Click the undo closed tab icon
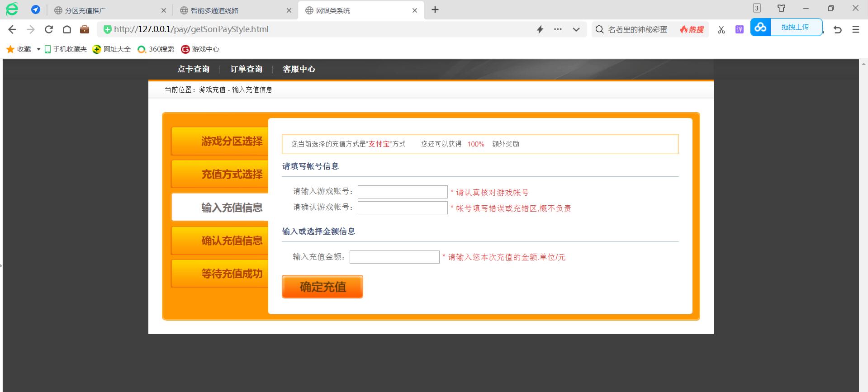 838,29
